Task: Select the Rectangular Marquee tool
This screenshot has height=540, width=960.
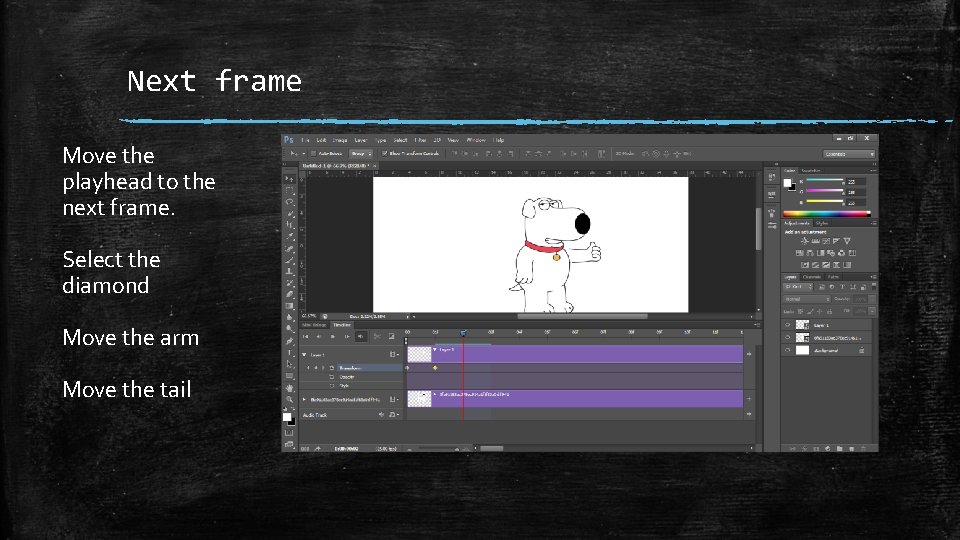Action: [x=290, y=190]
